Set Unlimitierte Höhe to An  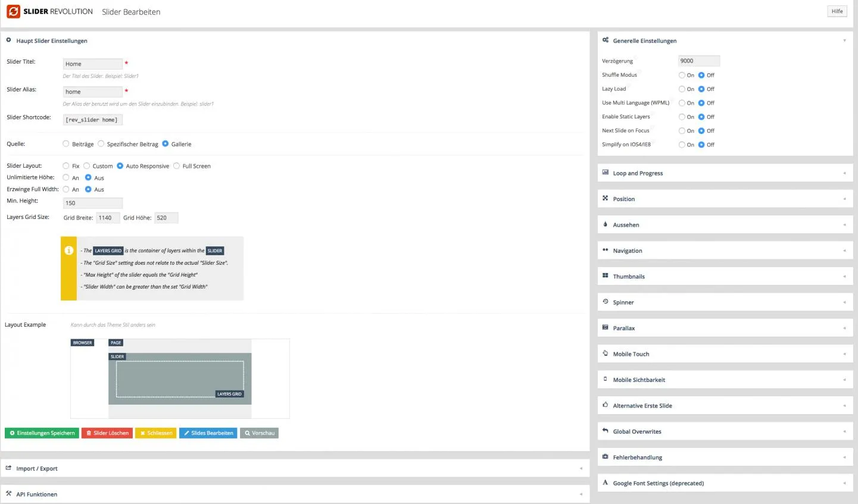pyautogui.click(x=66, y=178)
